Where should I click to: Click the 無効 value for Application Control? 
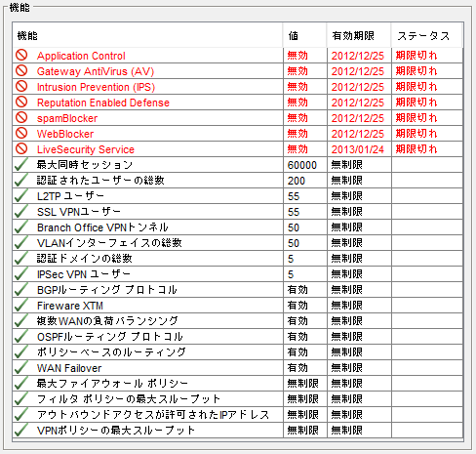pyautogui.click(x=297, y=56)
